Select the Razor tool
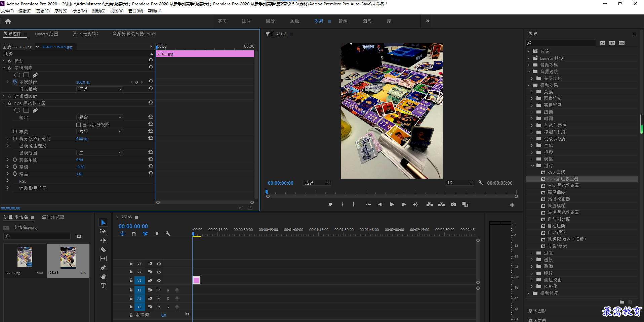Viewport: 644px width, 322px height. click(103, 249)
